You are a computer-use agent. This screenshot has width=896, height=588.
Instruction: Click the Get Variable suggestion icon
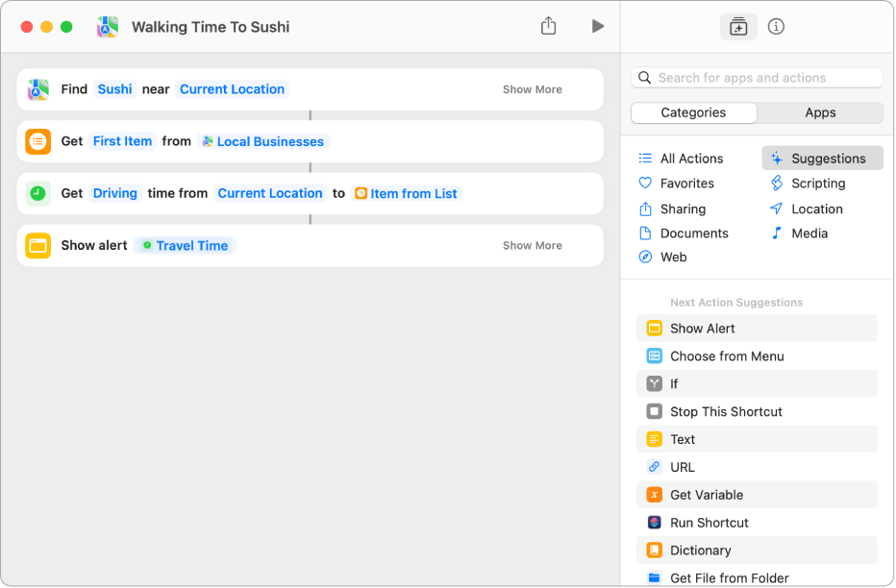pos(655,495)
